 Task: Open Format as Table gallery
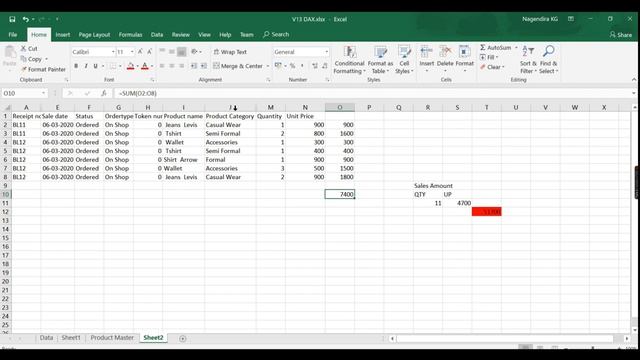click(x=380, y=60)
